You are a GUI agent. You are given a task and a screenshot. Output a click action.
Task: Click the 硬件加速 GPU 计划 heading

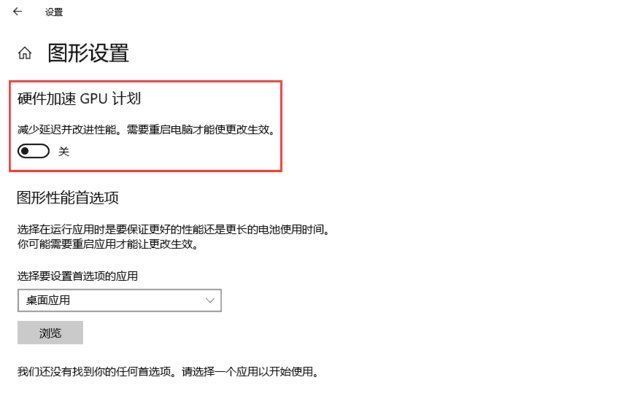point(79,99)
